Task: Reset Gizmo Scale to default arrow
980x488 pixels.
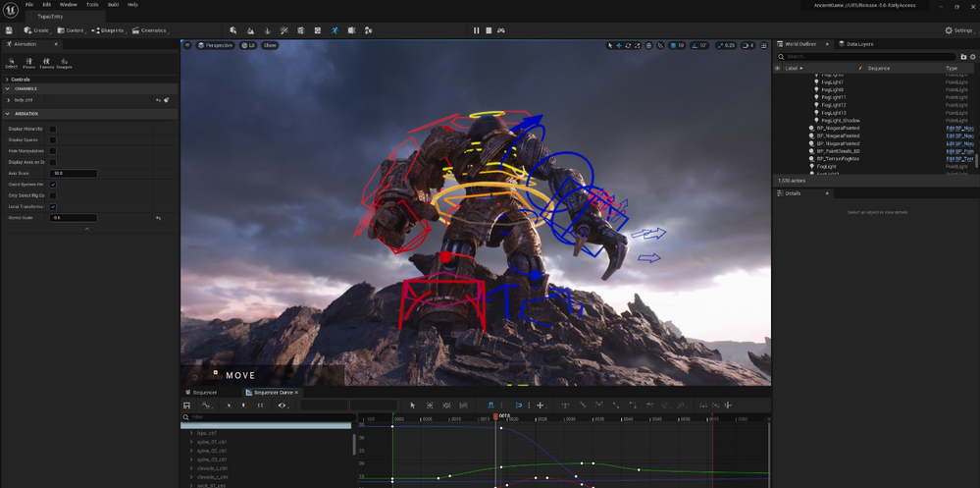Action: point(158,218)
